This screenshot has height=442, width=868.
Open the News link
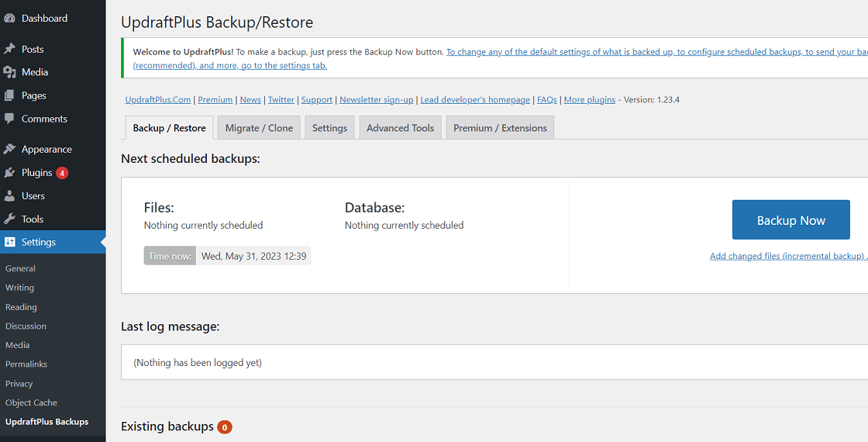click(250, 100)
